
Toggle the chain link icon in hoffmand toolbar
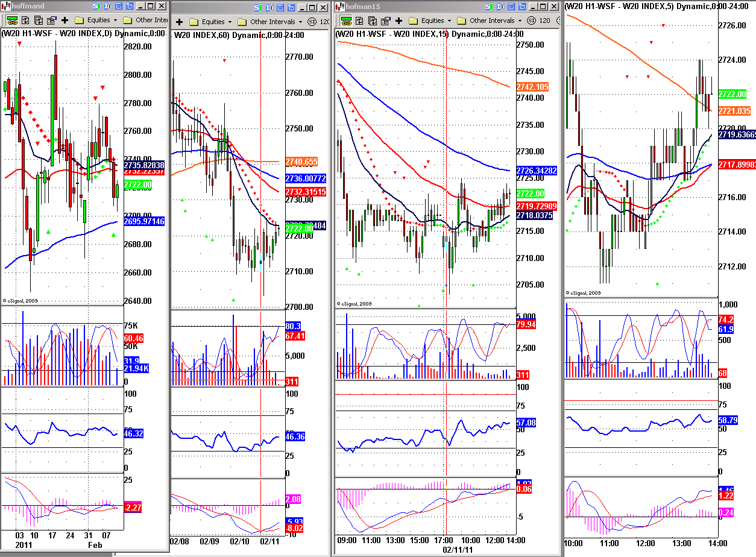tap(11, 20)
